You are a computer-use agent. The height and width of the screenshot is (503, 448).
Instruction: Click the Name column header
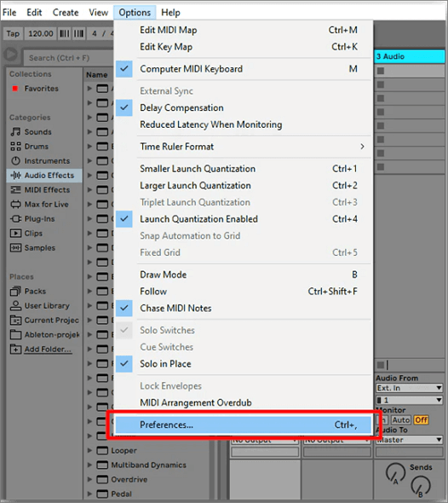coord(97,75)
